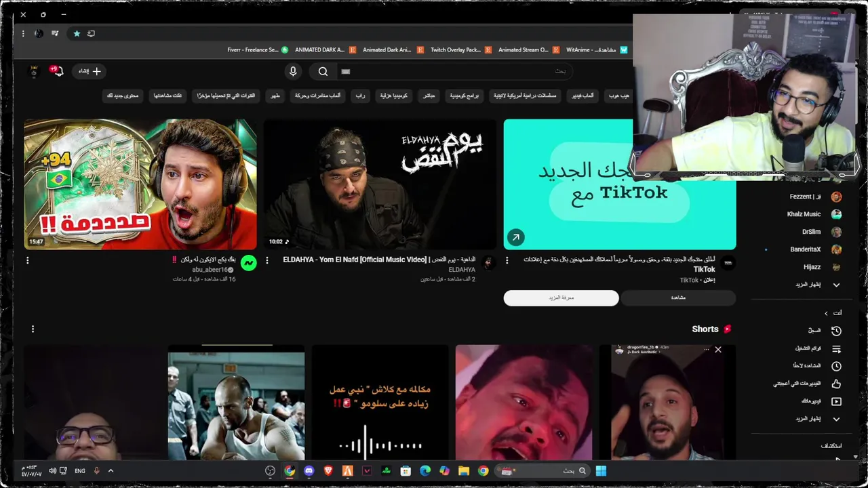Click the voice search microphone icon
This screenshot has height=488, width=868.
pyautogui.click(x=293, y=71)
